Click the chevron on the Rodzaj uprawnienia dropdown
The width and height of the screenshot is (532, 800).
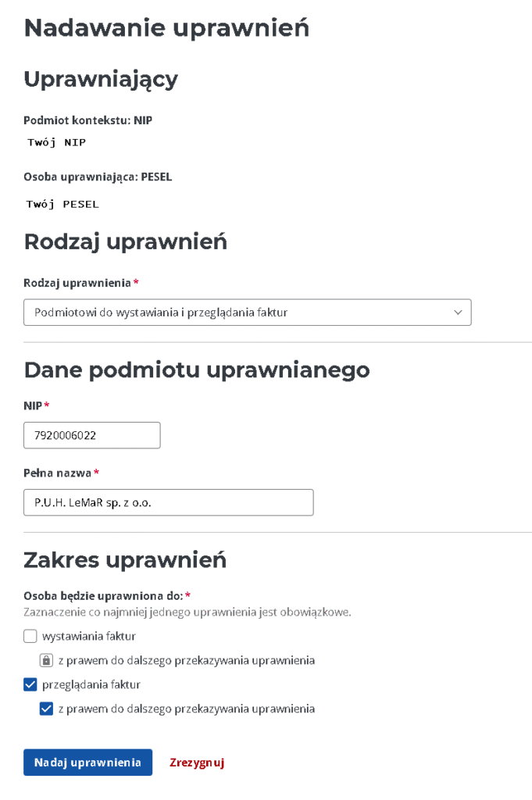click(x=459, y=312)
